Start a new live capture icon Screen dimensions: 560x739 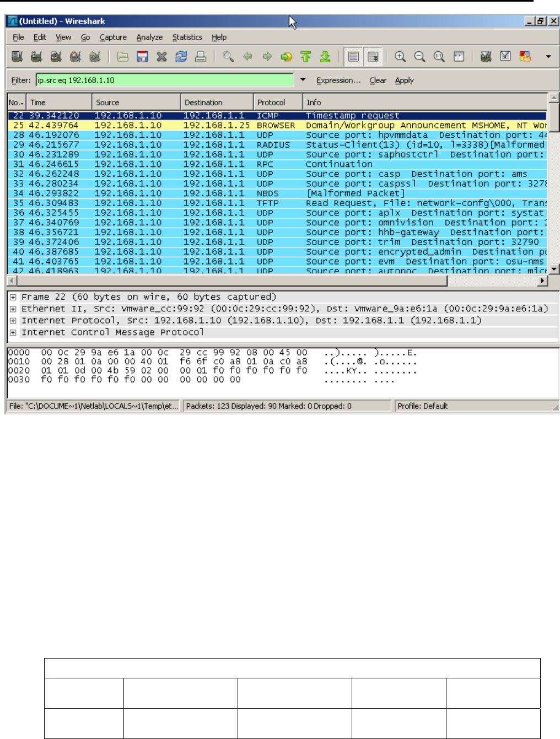pyautogui.click(x=56, y=56)
